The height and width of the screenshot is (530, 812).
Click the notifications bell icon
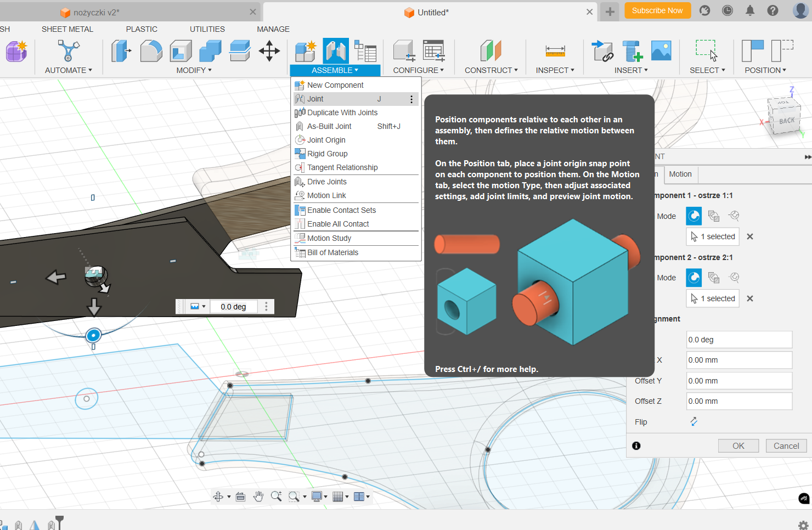[x=750, y=10]
